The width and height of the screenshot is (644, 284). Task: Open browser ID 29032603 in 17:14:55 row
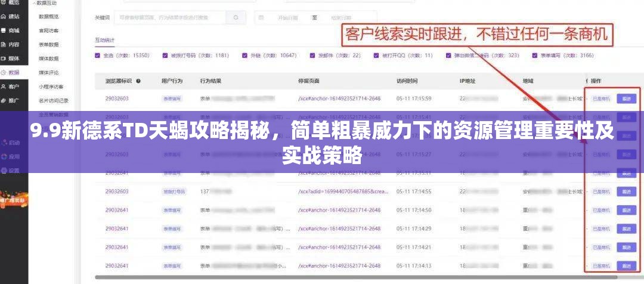click(x=117, y=192)
